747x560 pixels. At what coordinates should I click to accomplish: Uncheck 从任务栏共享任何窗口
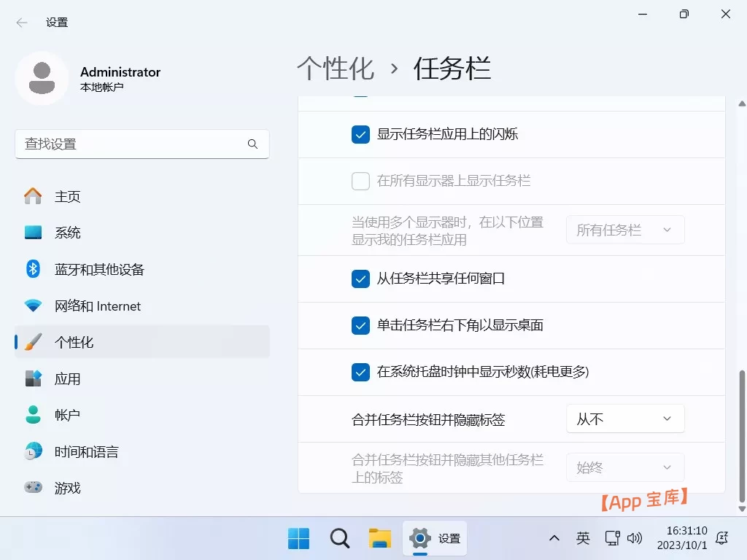(x=360, y=279)
